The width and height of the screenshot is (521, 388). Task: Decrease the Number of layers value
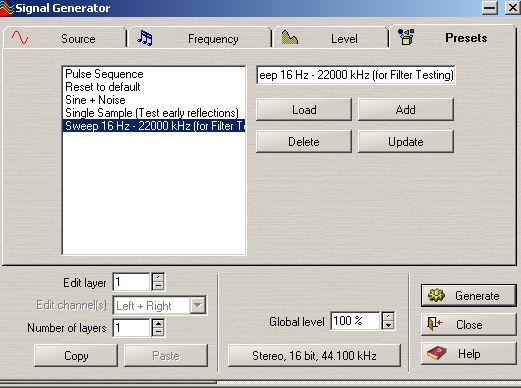pyautogui.click(x=158, y=332)
